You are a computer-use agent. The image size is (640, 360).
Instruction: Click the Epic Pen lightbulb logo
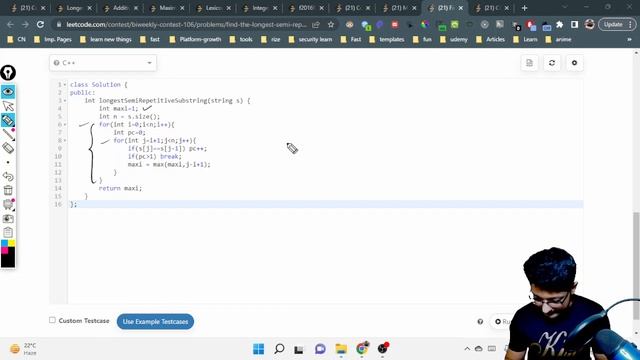(8, 73)
